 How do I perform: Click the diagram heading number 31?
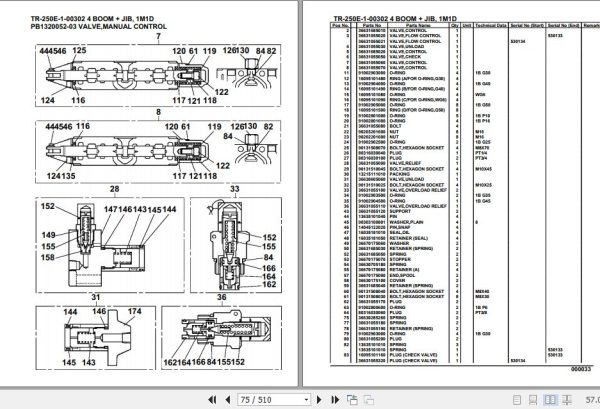click(x=96, y=297)
